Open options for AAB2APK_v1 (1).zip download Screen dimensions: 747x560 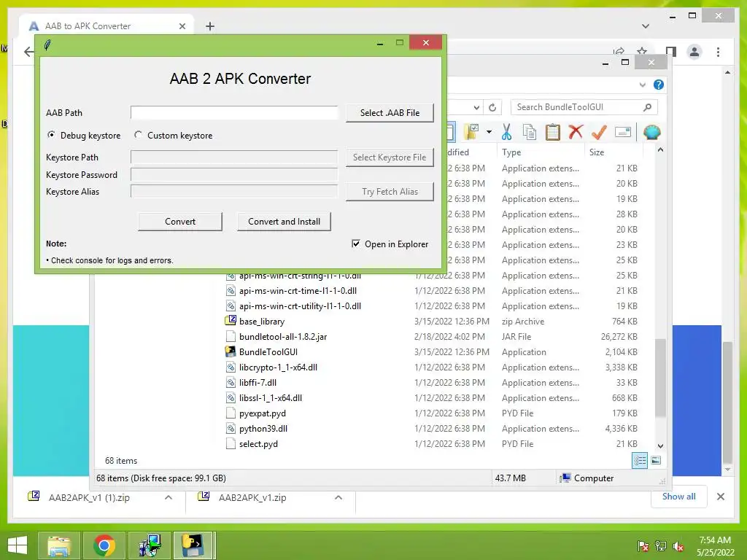click(x=169, y=497)
